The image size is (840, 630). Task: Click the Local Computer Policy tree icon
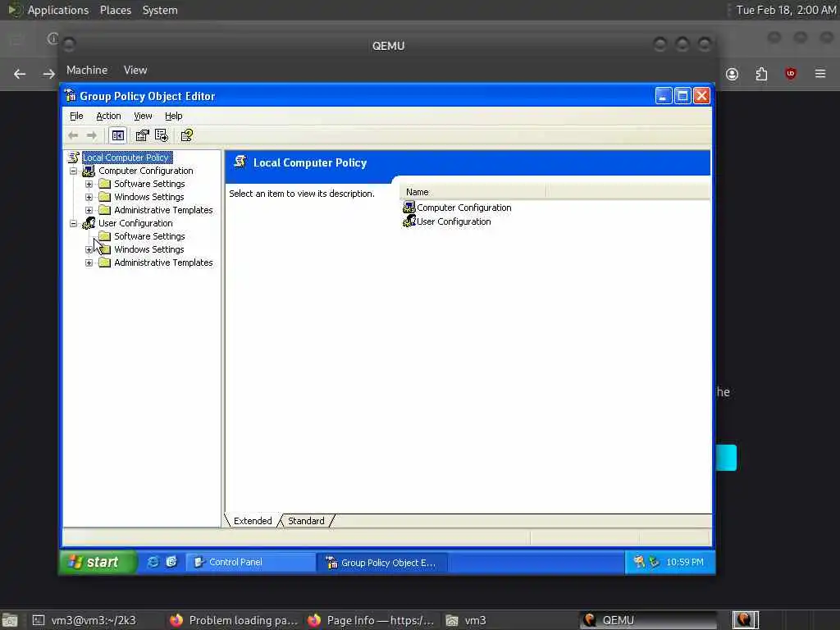tap(73, 157)
